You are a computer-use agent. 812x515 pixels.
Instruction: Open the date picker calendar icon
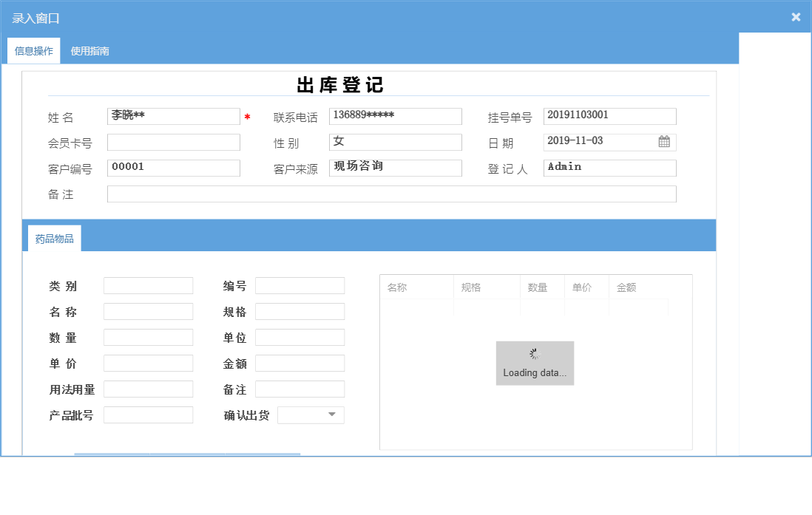(x=665, y=141)
